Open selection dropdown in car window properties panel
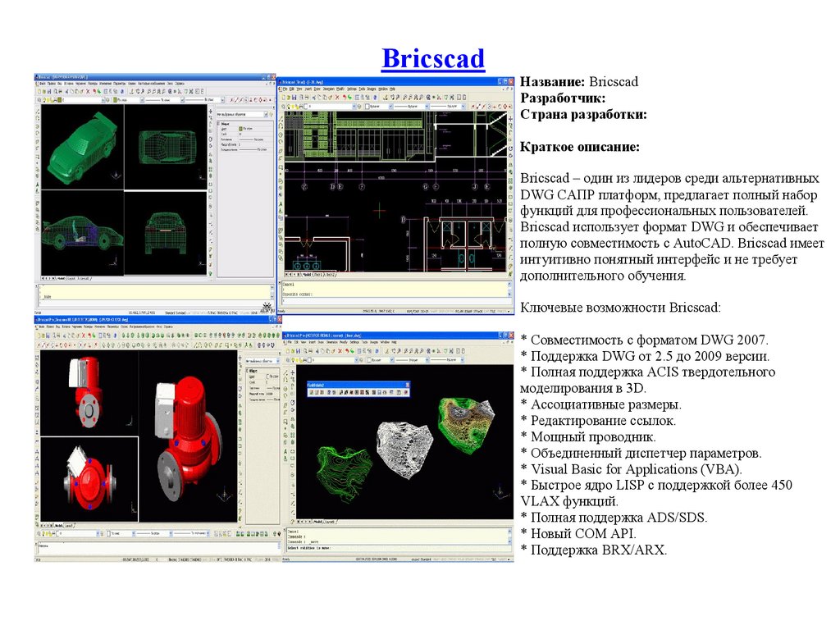Viewport: 840px width, 630px height. point(266,114)
